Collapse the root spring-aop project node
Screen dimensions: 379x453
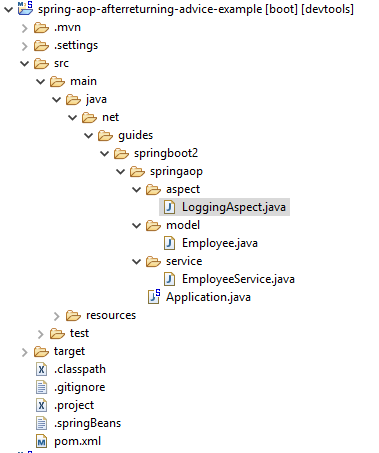[8, 9]
